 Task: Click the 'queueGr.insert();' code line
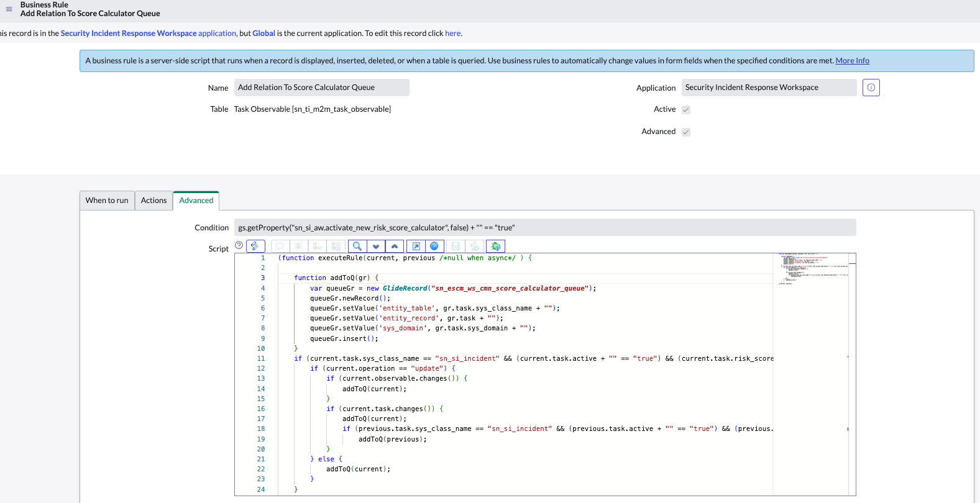click(344, 339)
